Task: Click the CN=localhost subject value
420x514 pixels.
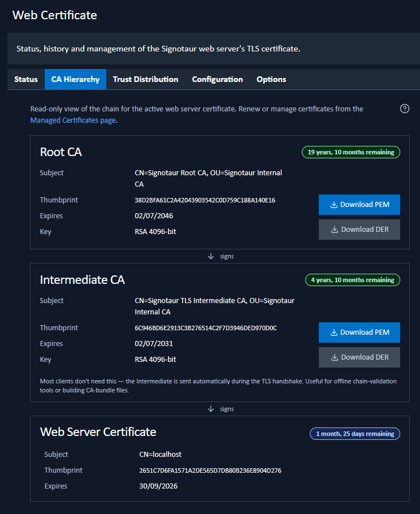Action: 160,454
